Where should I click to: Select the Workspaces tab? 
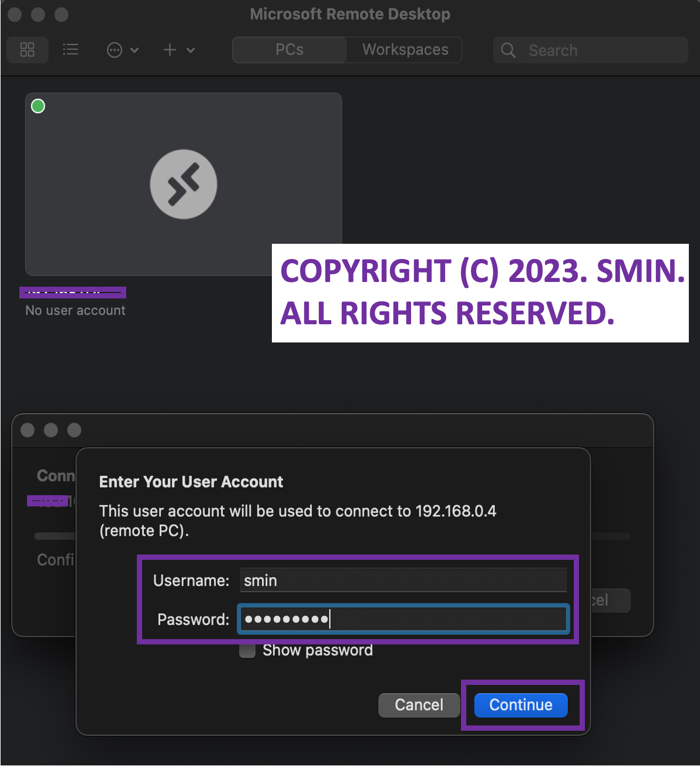pyautogui.click(x=405, y=50)
